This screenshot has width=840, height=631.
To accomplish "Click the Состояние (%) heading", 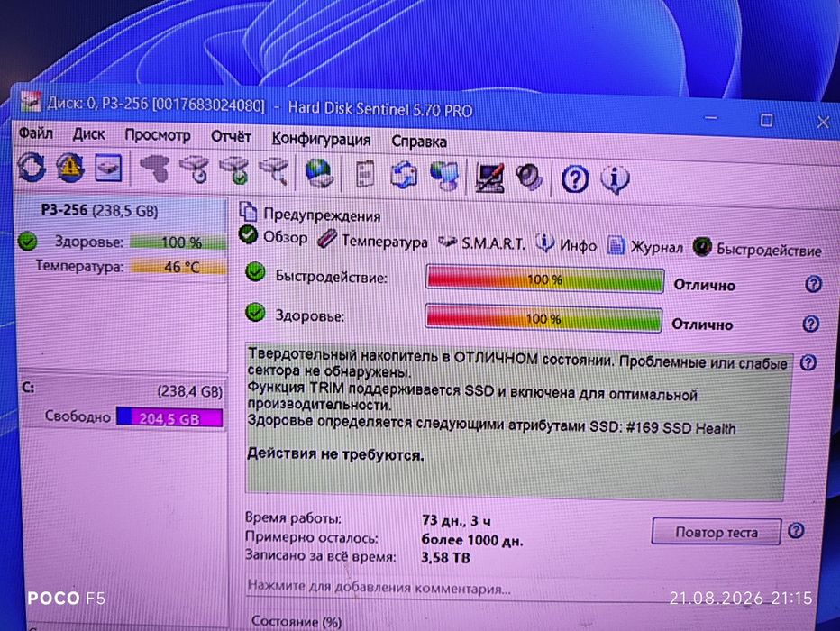I will [297, 621].
